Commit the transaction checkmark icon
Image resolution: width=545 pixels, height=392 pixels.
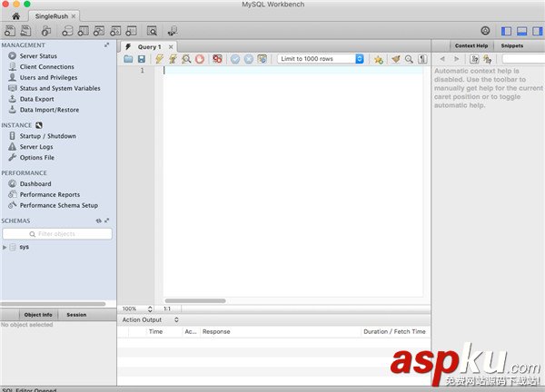click(235, 59)
